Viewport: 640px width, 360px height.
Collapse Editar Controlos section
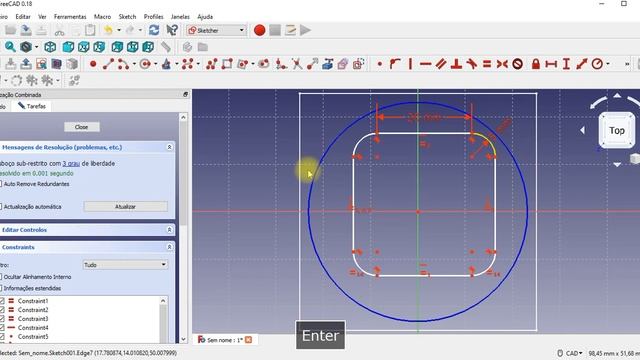(x=169, y=230)
